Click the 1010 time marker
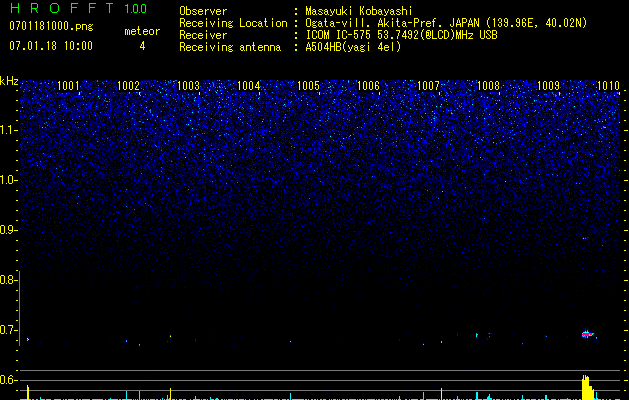The height and width of the screenshot is (400, 629). [609, 86]
